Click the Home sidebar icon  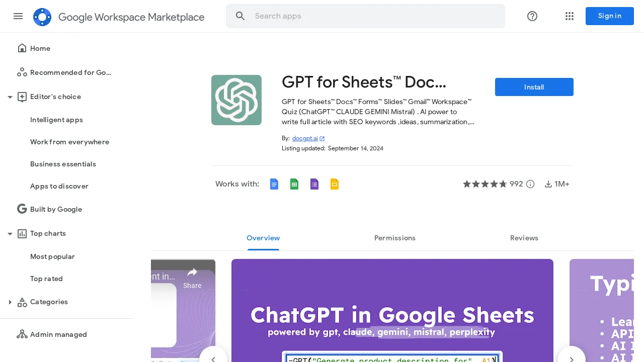22,48
